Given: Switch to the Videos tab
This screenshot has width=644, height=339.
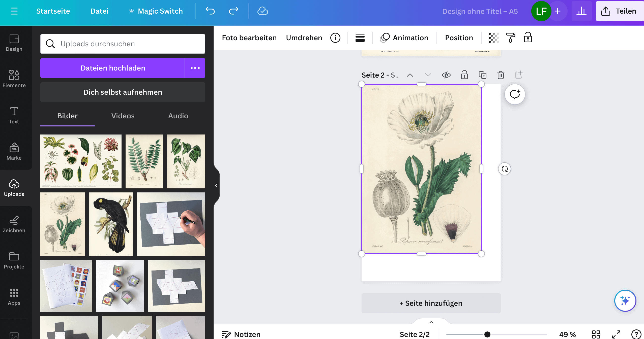Looking at the screenshot, I should click(123, 116).
